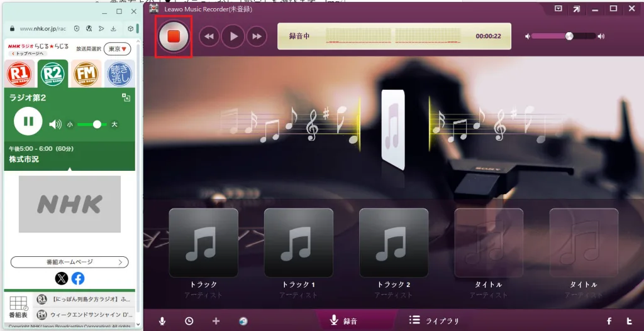This screenshot has width=644, height=331.
Task: Open the globe web browser icon in Leawo
Action: [x=243, y=321]
